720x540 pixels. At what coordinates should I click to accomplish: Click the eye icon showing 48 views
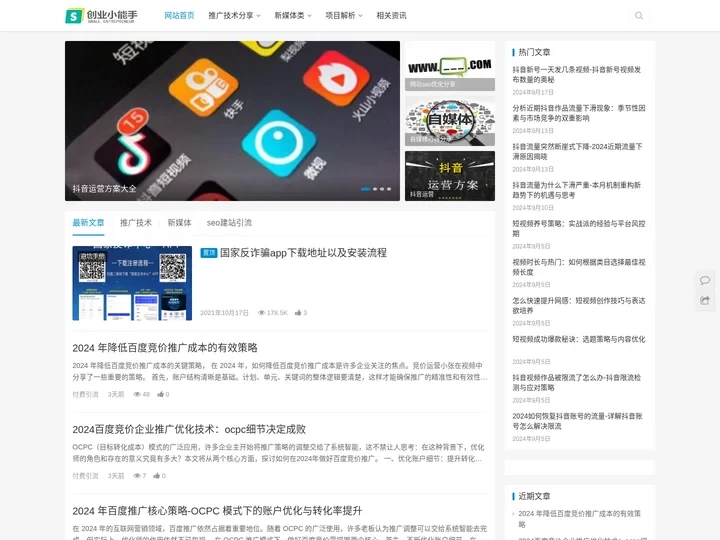(x=137, y=394)
